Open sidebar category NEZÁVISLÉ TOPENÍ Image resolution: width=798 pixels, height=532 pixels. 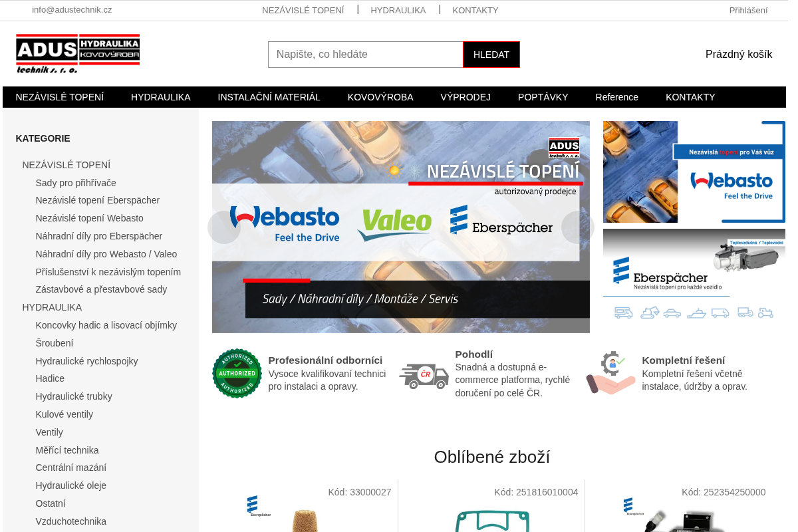(66, 165)
